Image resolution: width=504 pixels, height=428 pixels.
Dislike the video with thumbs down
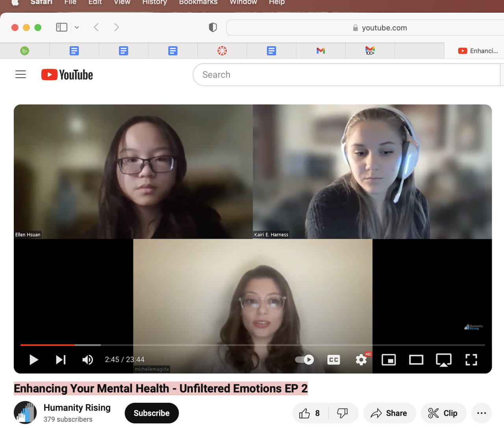[343, 413]
